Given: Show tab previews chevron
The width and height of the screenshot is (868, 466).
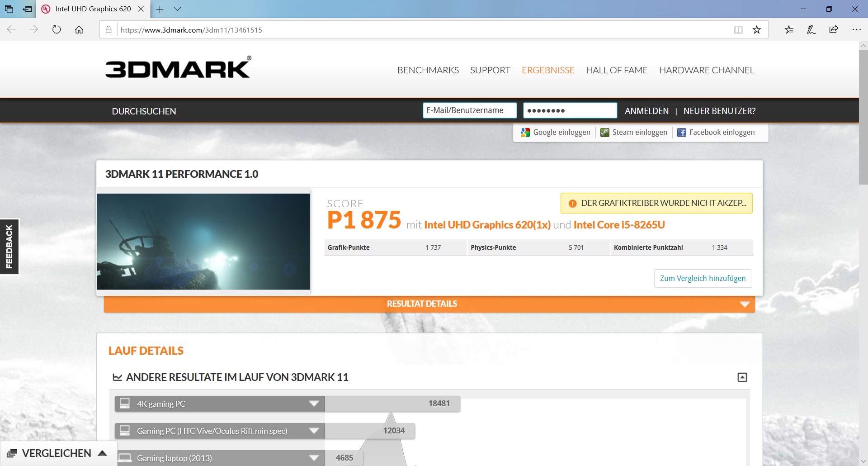Looking at the screenshot, I should [178, 9].
